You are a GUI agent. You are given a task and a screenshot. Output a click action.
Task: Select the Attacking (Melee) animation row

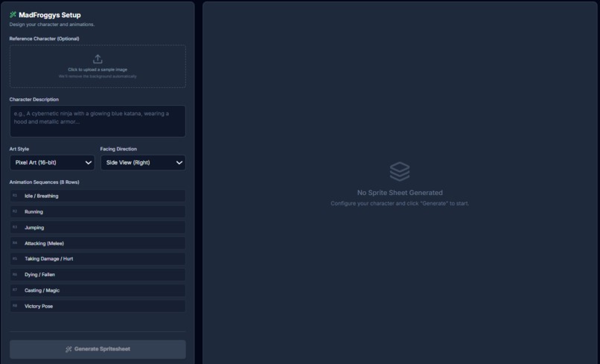pyautogui.click(x=98, y=243)
